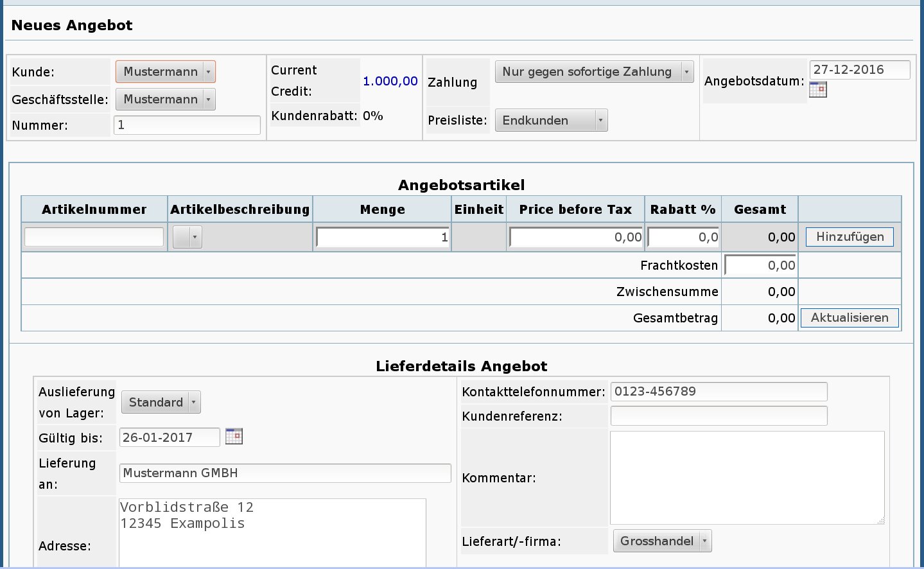Expand the Geschäftsstelle dropdown
The height and width of the screenshot is (569, 924).
click(x=166, y=100)
